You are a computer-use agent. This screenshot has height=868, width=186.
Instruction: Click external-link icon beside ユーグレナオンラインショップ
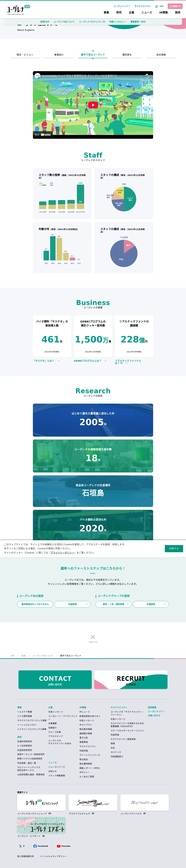pos(50,813)
